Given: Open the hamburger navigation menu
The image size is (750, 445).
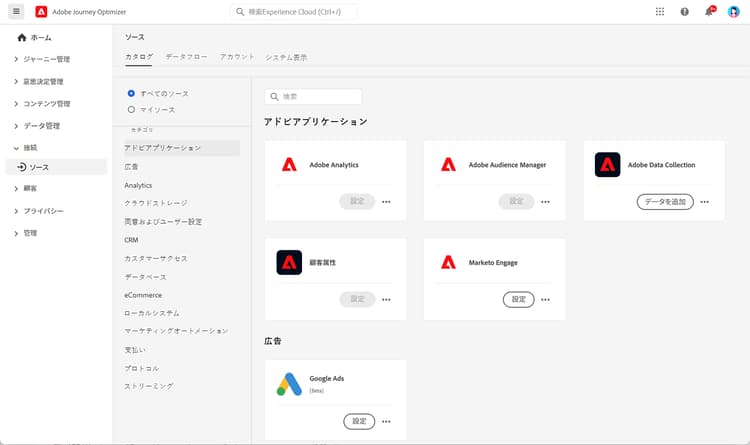Looking at the screenshot, I should click(16, 11).
